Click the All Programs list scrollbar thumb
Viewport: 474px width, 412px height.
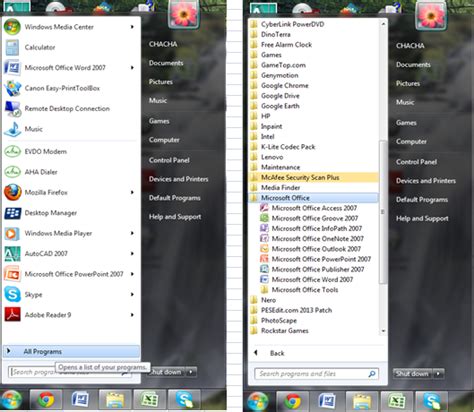click(383, 212)
